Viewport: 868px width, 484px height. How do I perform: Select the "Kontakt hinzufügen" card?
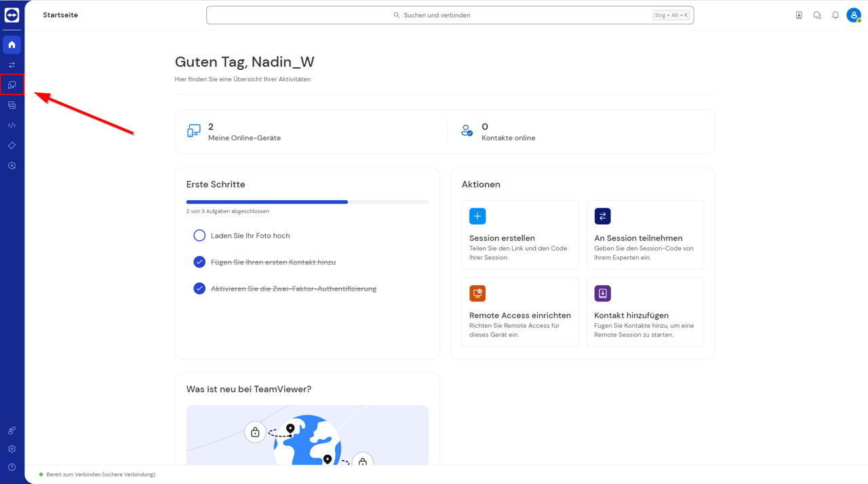645,312
